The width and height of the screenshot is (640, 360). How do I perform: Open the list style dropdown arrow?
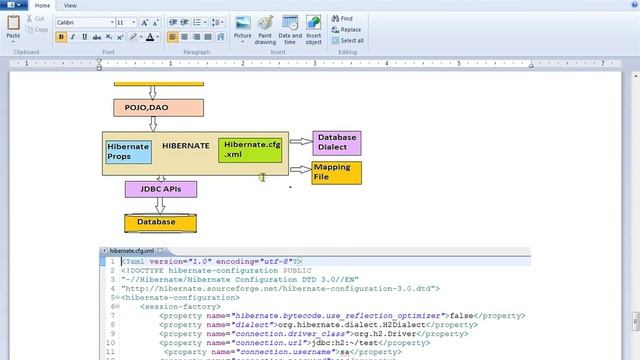pos(205,22)
